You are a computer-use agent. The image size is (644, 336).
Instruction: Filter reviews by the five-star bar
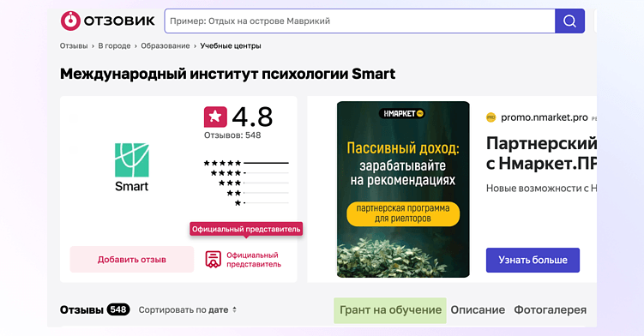(x=246, y=163)
